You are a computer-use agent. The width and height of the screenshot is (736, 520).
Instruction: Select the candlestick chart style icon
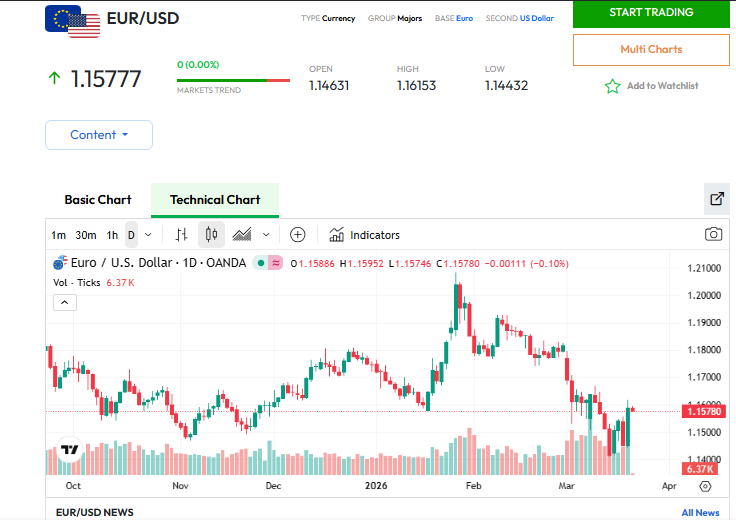pyautogui.click(x=211, y=235)
